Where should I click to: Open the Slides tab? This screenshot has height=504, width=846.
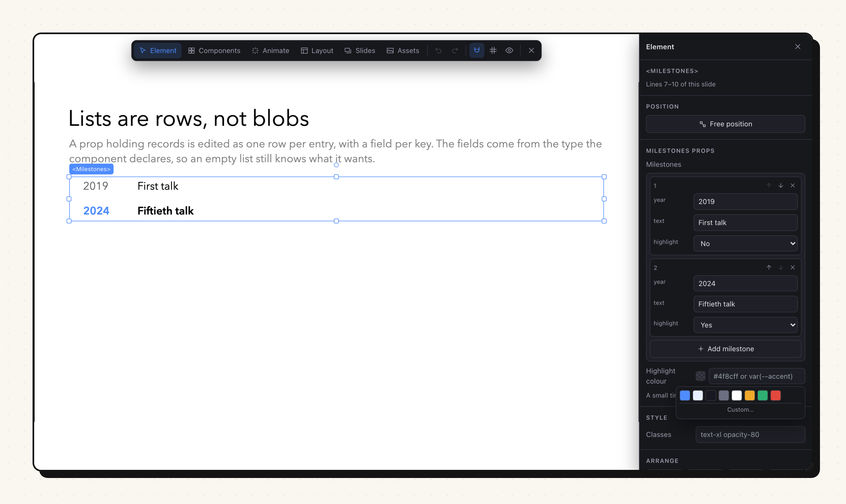click(x=360, y=51)
